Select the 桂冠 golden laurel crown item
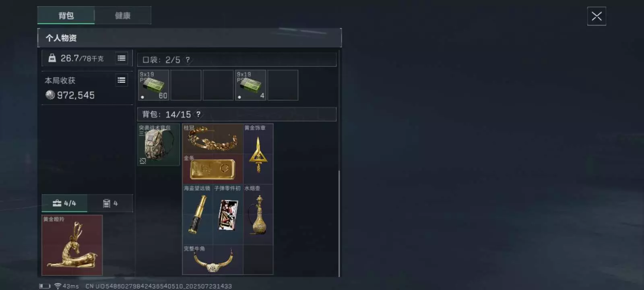 [x=213, y=139]
